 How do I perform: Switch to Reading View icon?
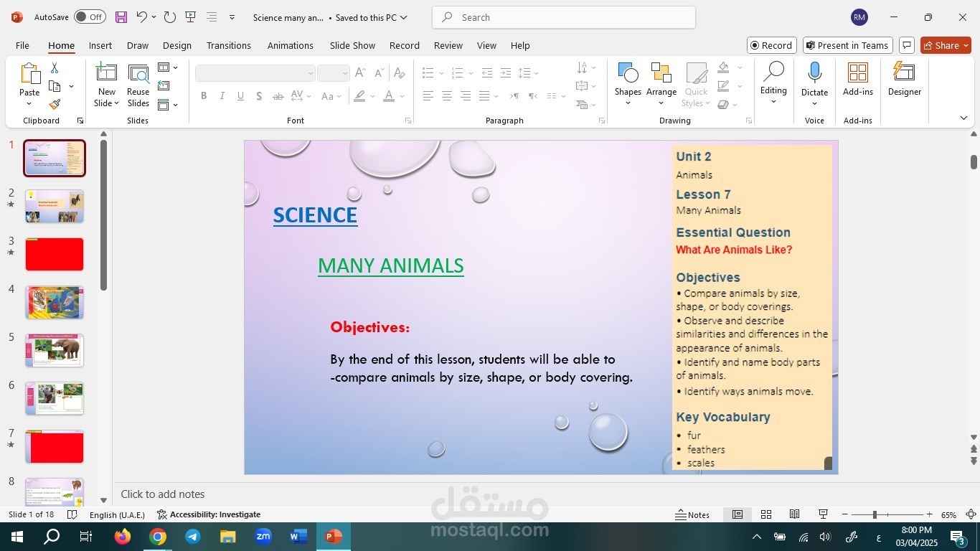click(x=795, y=514)
